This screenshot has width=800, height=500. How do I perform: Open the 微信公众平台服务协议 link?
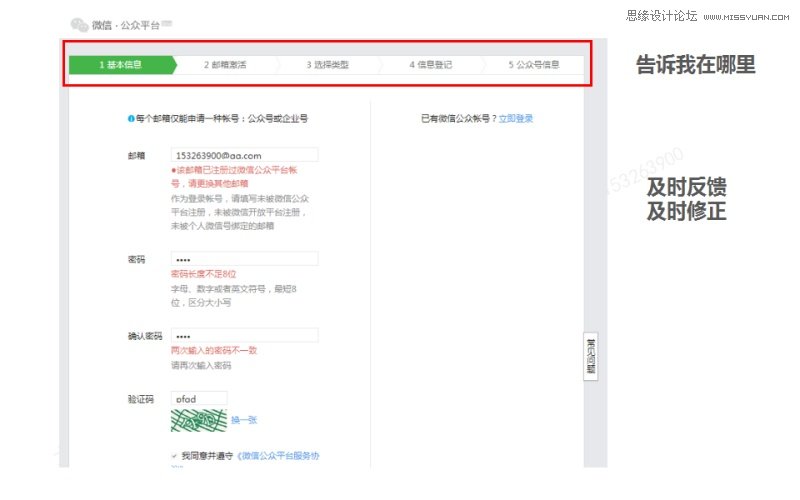tap(278, 456)
